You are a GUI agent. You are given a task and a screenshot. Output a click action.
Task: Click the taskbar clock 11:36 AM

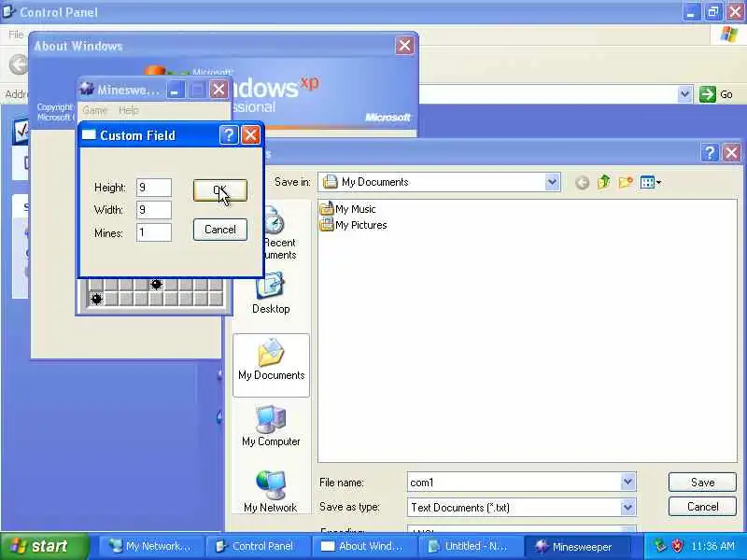[712, 546]
